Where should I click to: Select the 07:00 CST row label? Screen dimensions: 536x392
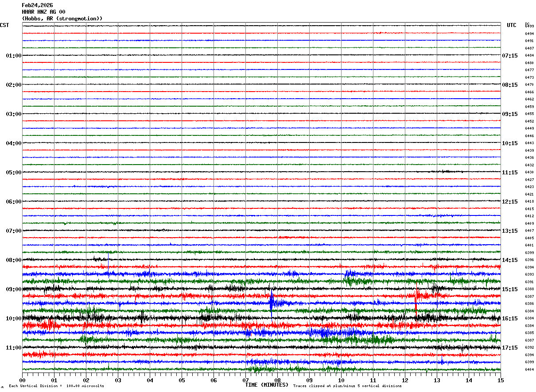13,231
